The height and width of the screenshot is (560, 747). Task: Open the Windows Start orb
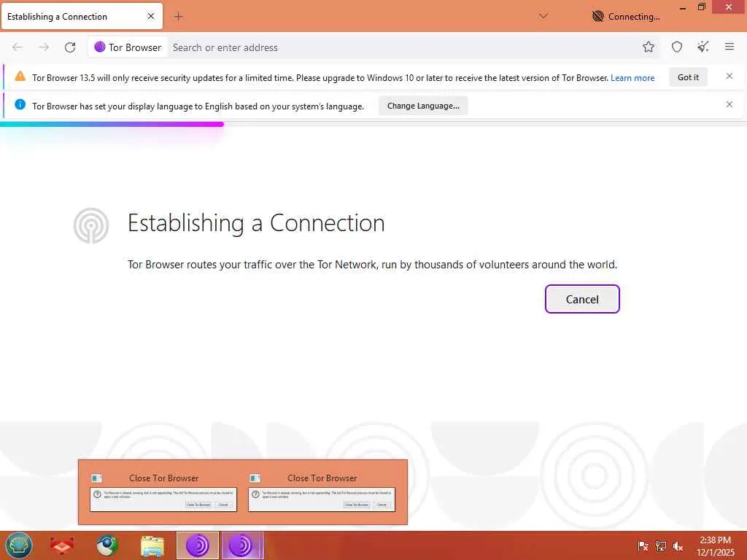point(18,545)
